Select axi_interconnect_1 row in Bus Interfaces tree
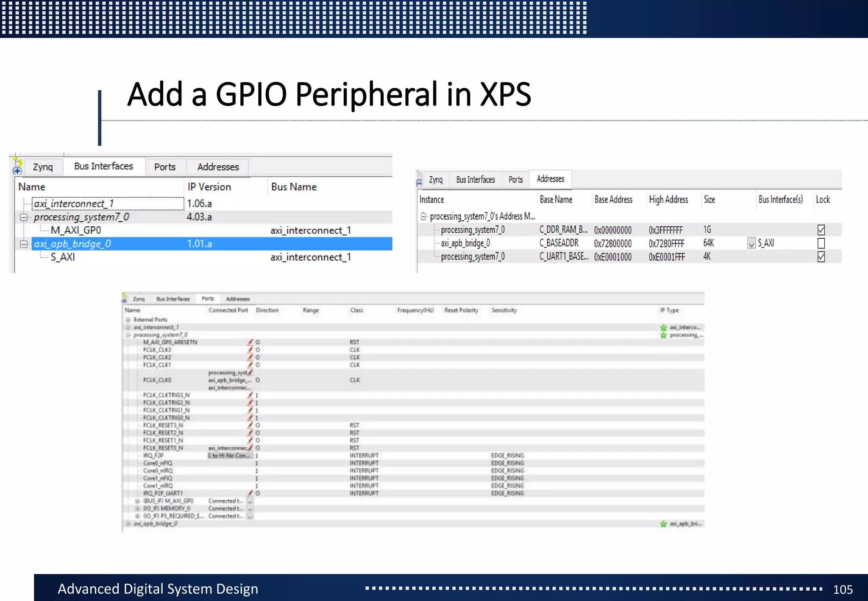The image size is (868, 601). click(x=203, y=204)
